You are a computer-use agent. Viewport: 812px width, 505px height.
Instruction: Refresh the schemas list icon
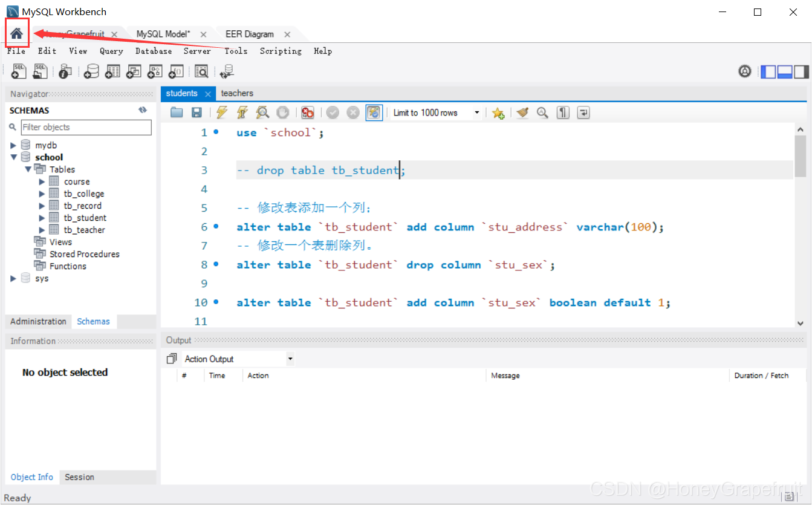143,110
